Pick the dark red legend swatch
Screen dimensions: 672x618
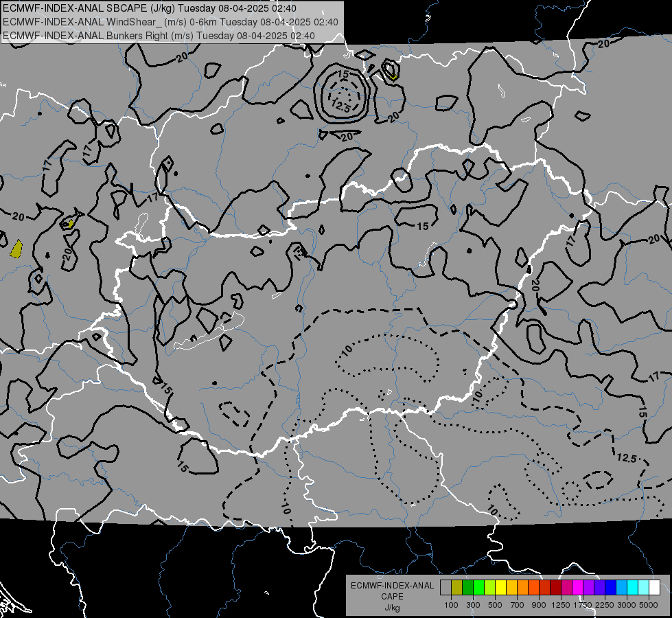coord(556,588)
